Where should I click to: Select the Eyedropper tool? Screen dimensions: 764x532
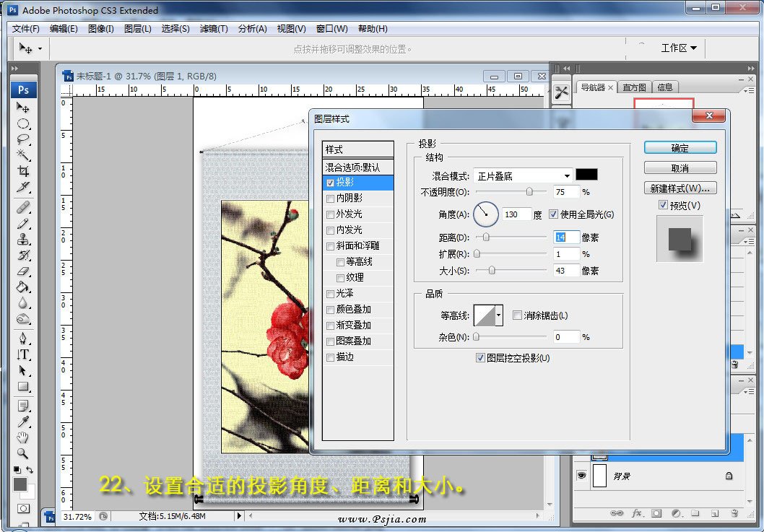click(23, 422)
